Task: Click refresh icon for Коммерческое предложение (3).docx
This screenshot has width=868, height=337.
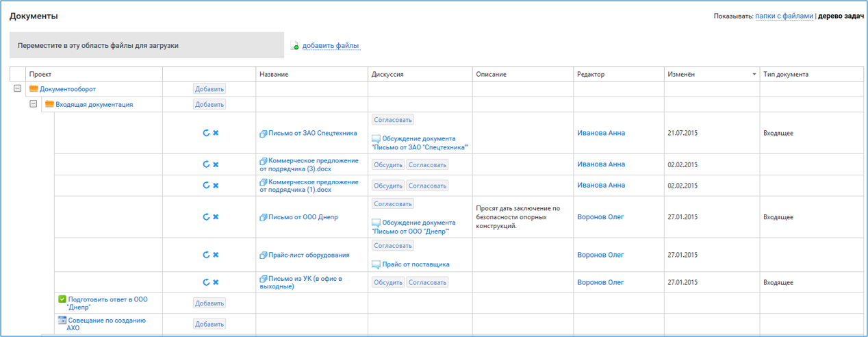Action: (x=206, y=164)
